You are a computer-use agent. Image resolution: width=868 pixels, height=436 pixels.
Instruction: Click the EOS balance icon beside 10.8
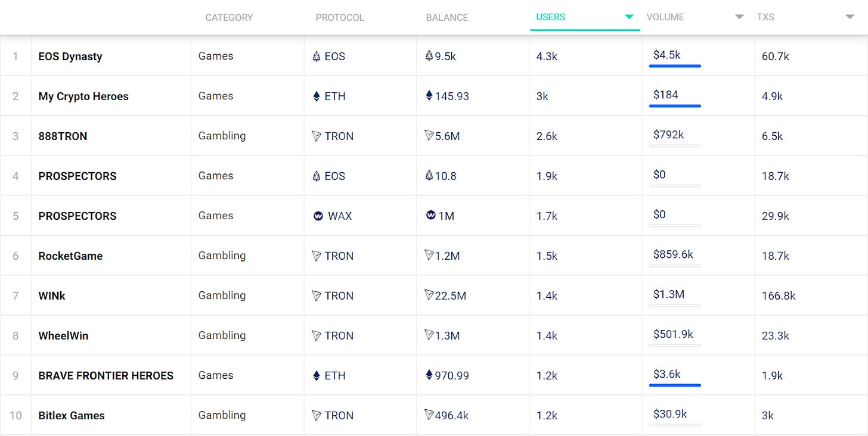point(429,175)
